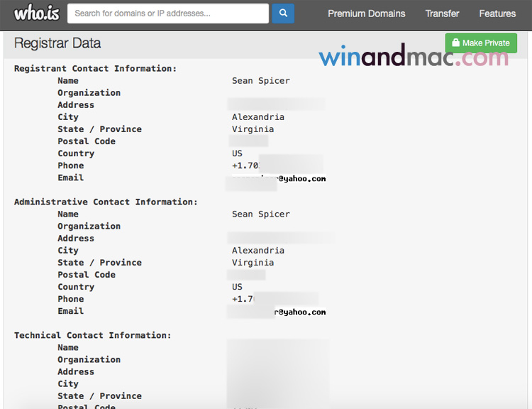Viewport: 532px width, 409px height.
Task: Go to the Transfer page
Action: [442, 13]
